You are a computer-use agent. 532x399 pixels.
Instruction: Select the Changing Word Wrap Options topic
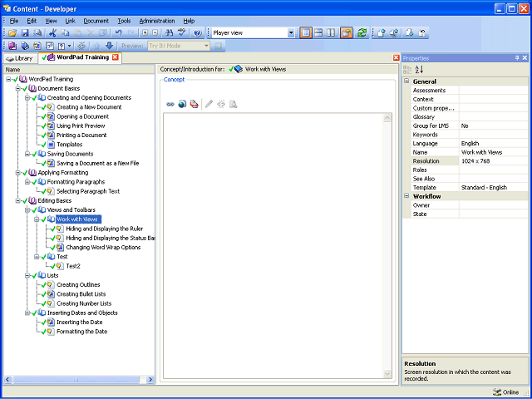click(x=103, y=248)
